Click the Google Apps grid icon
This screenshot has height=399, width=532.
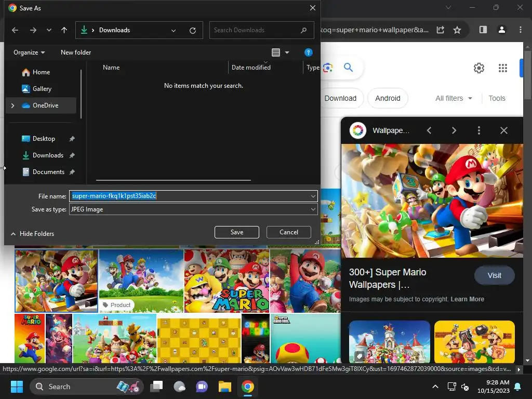click(502, 68)
